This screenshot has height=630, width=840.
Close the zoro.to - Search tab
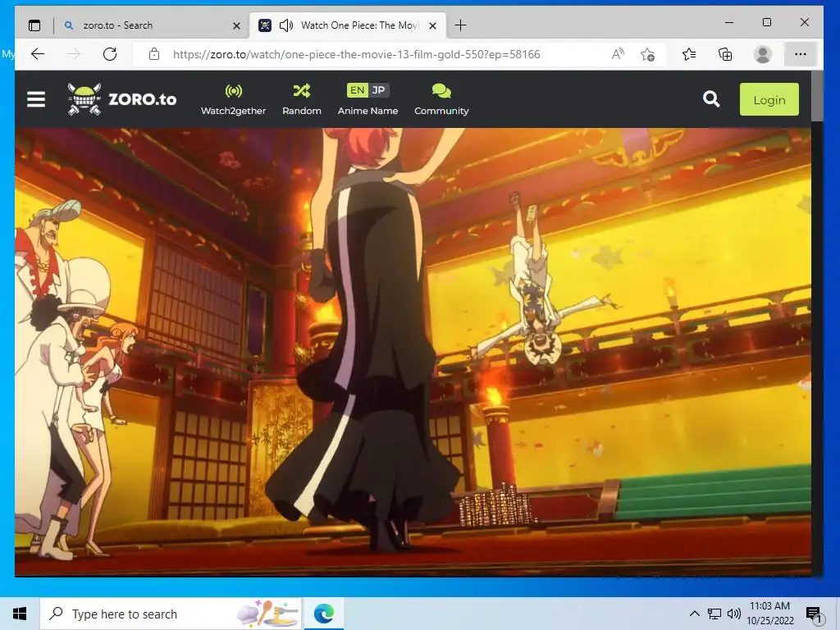(x=236, y=25)
